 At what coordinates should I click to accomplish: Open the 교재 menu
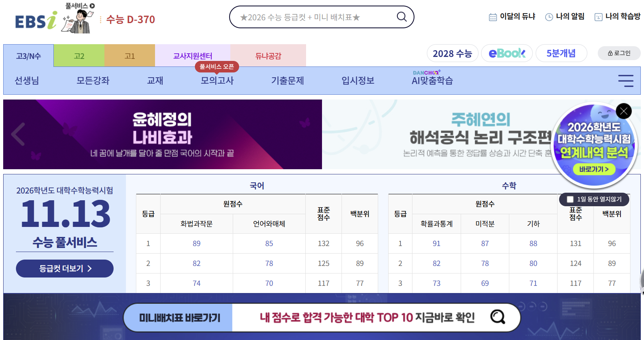[x=155, y=81]
